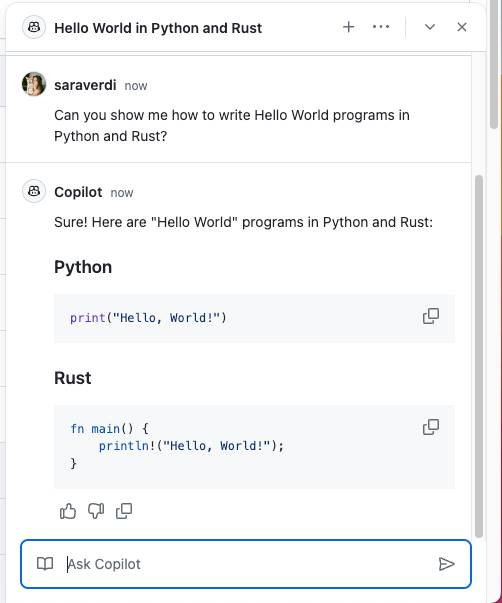This screenshot has width=502, height=603.
Task: Click the 'now' timestamp next to saraverdi
Action: 136,86
